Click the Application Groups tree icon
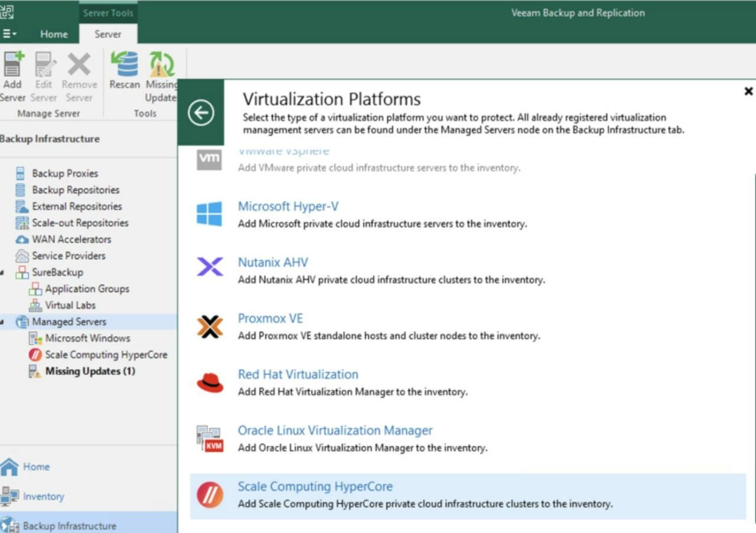The width and height of the screenshot is (756, 533). [35, 289]
